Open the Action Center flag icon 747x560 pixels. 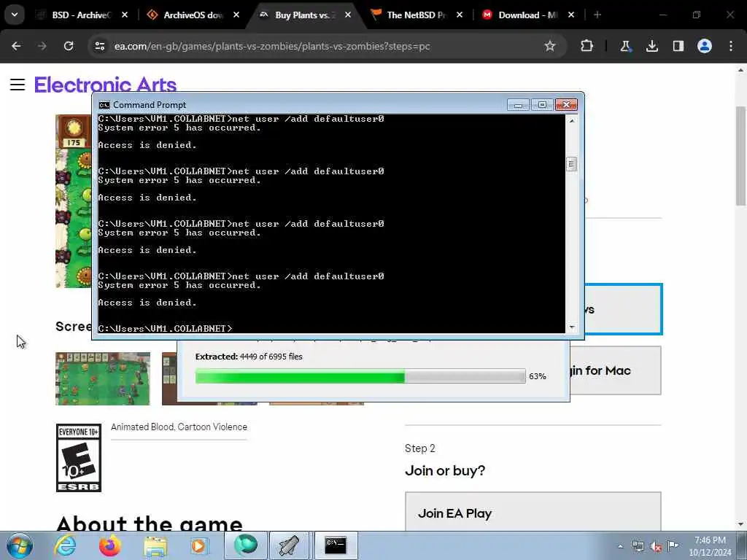673,545
